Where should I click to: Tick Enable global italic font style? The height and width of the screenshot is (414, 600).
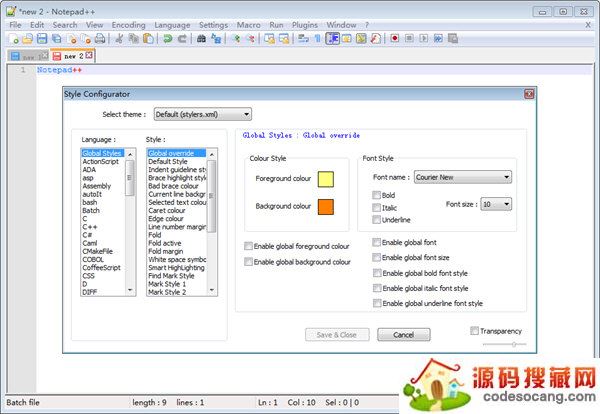coord(377,288)
